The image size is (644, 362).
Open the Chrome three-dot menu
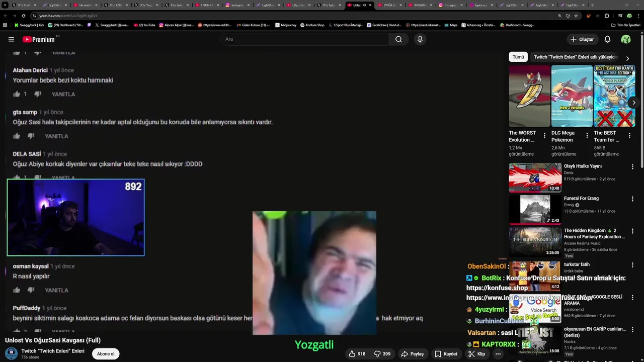[638, 16]
